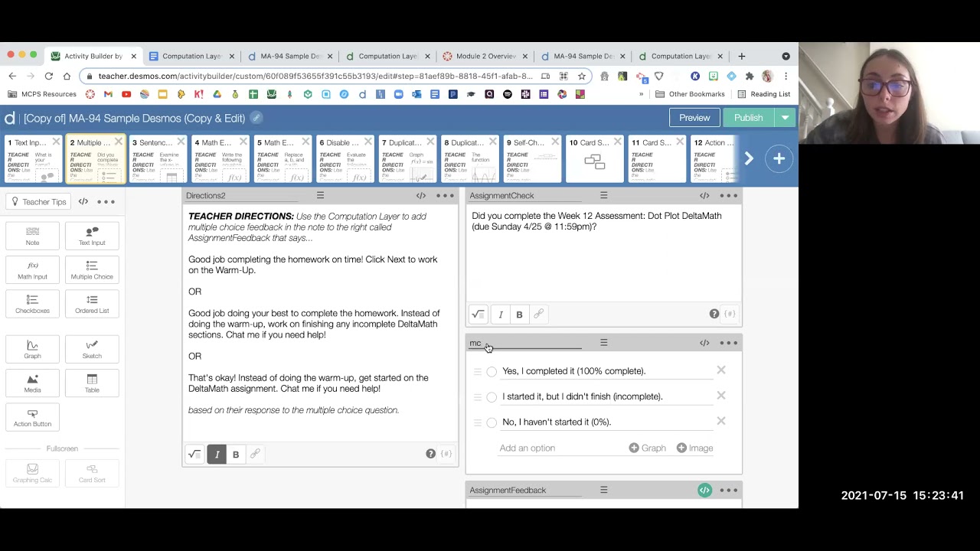Add an Action Button component
The image size is (980, 551).
coord(32,417)
